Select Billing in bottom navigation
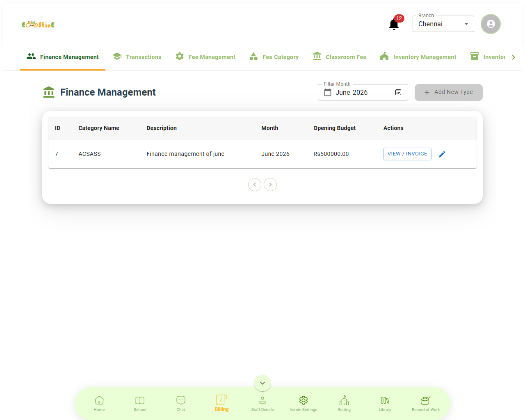Image resolution: width=525 pixels, height=420 pixels. click(x=221, y=403)
